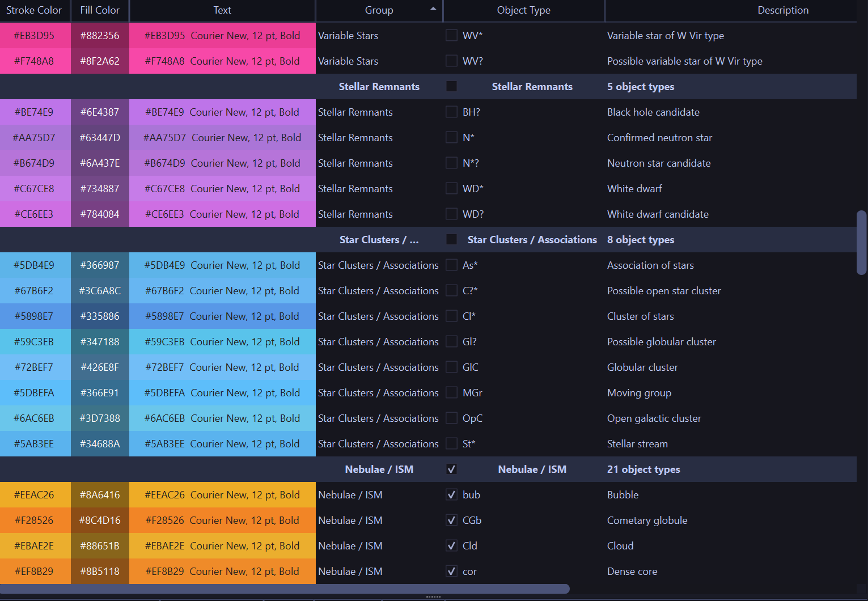Image resolution: width=868 pixels, height=601 pixels.
Task: Select the WD* white dwarf checkbox
Action: [x=451, y=188]
